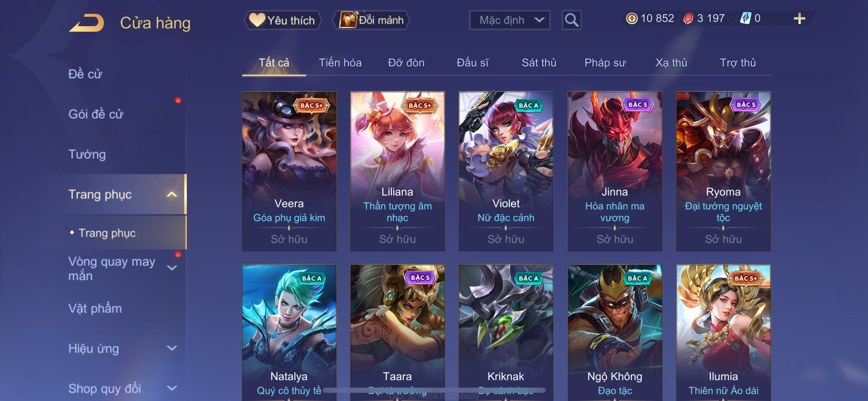This screenshot has height=401, width=868.
Task: Select the Sát thủ tab
Action: tap(539, 63)
